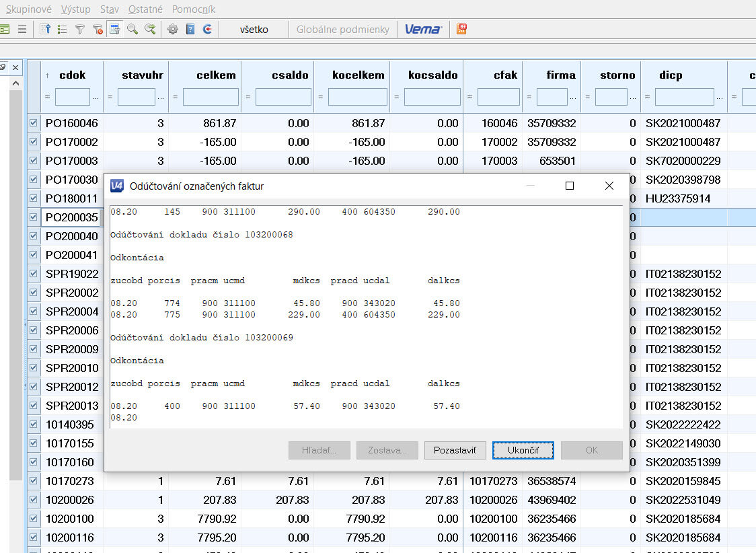
Task: Click the red and blue back-arrow icon
Action: (208, 30)
